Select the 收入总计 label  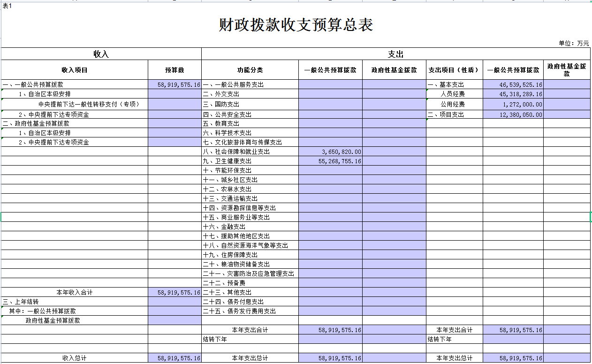tap(75, 358)
